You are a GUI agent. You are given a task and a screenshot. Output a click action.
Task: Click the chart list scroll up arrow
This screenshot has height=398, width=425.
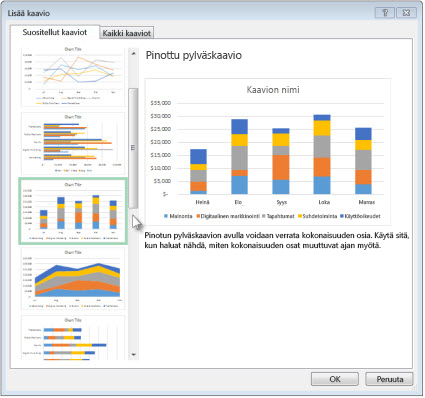(x=133, y=53)
